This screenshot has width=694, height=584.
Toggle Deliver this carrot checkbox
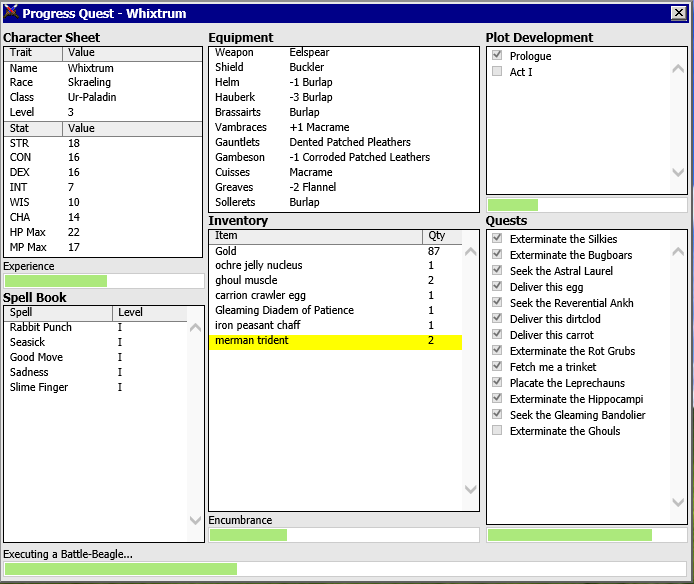pos(497,334)
